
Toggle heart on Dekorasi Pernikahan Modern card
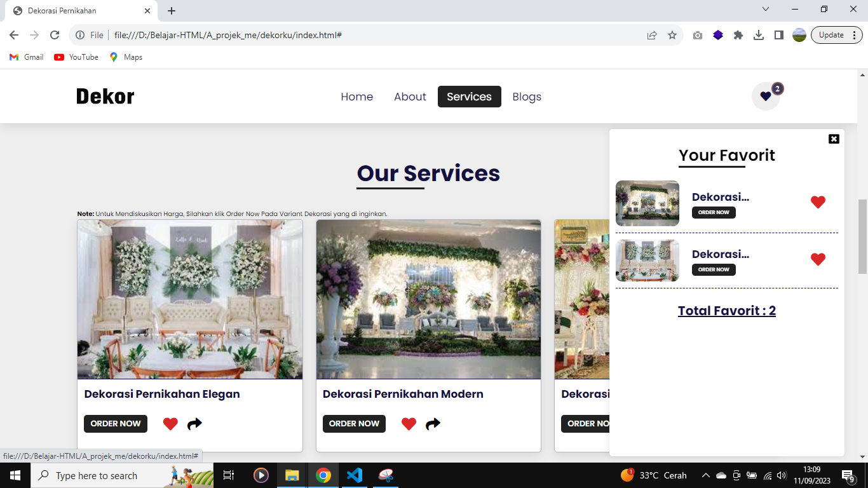point(409,424)
